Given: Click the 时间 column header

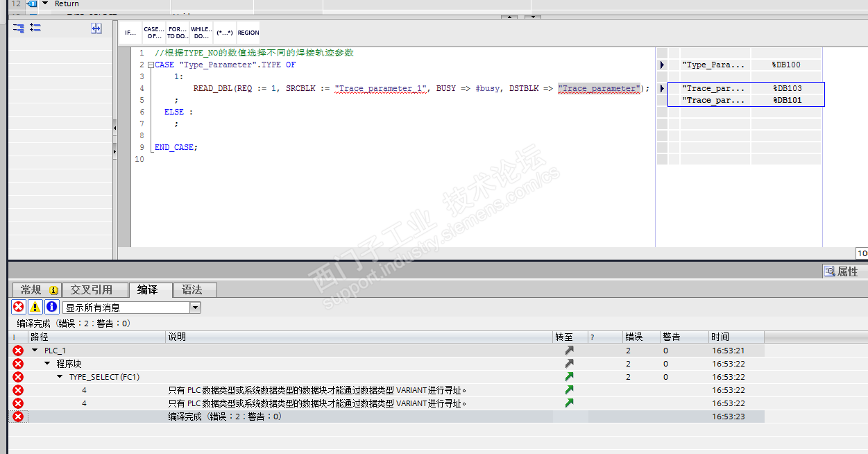Looking at the screenshot, I should 736,337.
